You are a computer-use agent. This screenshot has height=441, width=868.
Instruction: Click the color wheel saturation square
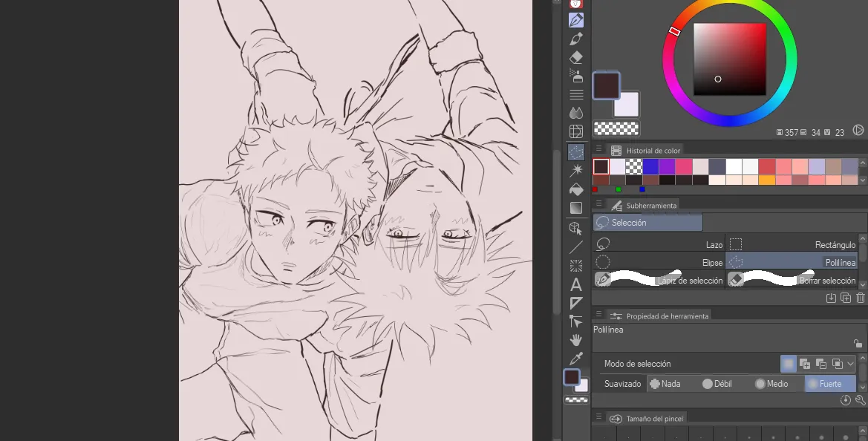point(730,59)
